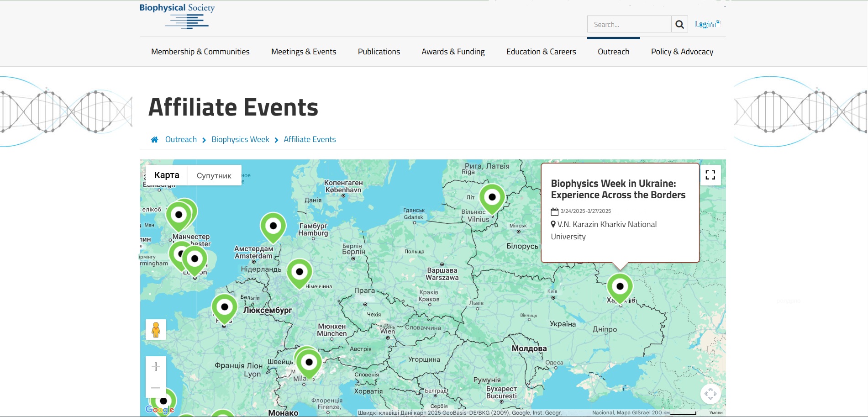The image size is (868, 417).
Task: Switch map to Супутник satellite view
Action: pyautogui.click(x=214, y=175)
